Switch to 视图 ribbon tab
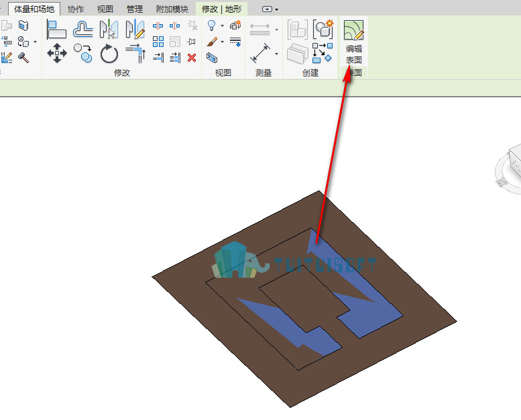 (x=105, y=9)
